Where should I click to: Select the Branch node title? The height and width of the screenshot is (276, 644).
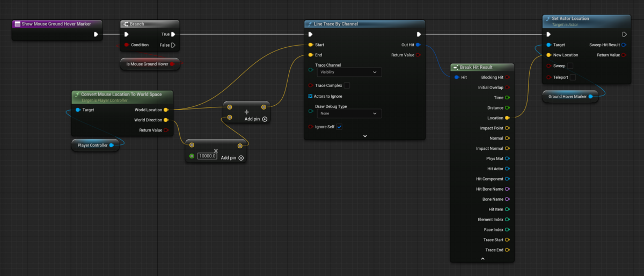pos(137,24)
